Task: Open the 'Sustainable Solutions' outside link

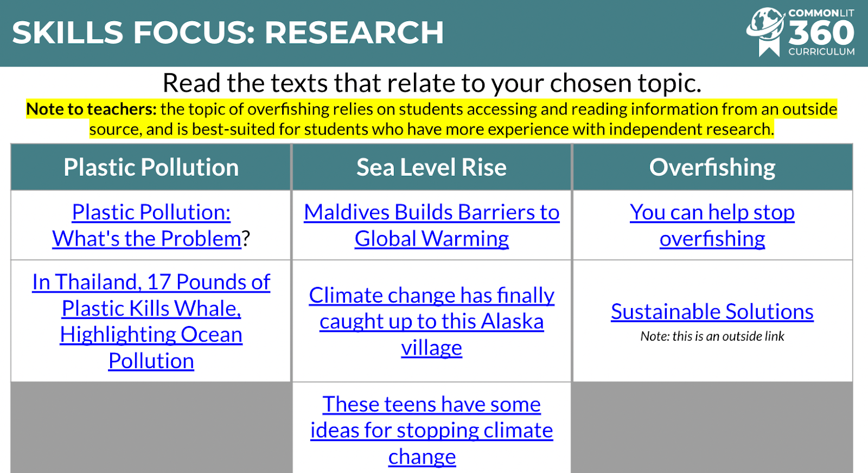Action: (x=712, y=311)
